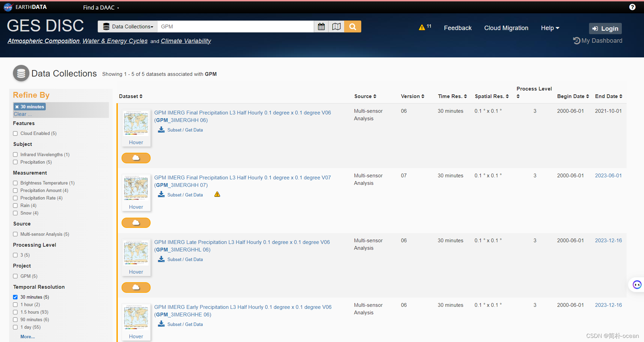Expand the Find a DAAC dropdown
Image resolution: width=644 pixels, height=342 pixels.
(101, 8)
